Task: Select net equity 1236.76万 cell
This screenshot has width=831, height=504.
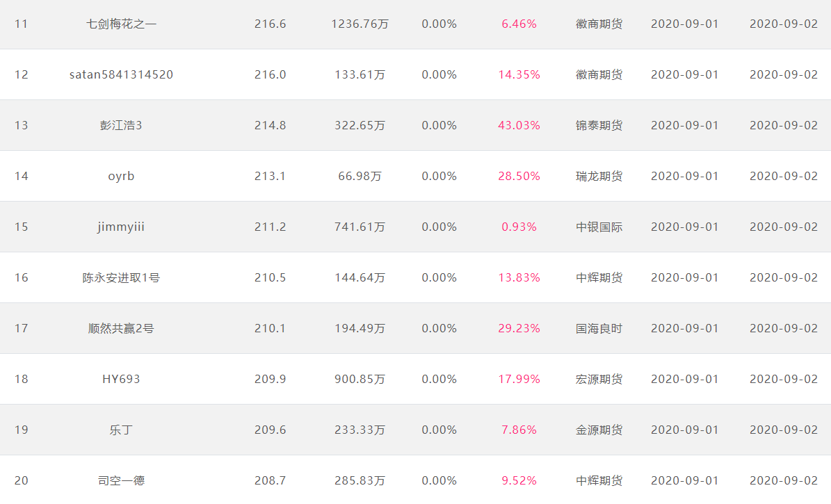Action: [360, 24]
